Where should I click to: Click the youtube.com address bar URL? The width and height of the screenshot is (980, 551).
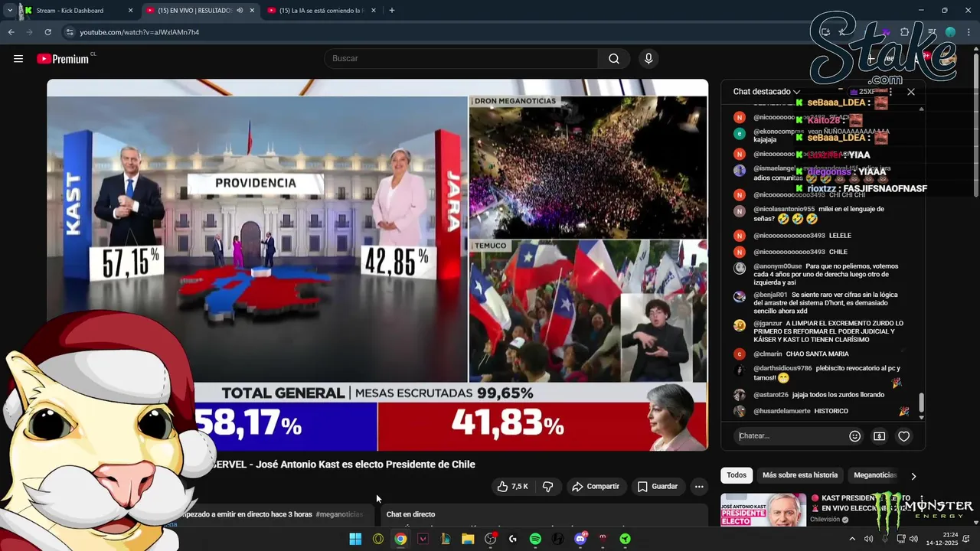[139, 32]
